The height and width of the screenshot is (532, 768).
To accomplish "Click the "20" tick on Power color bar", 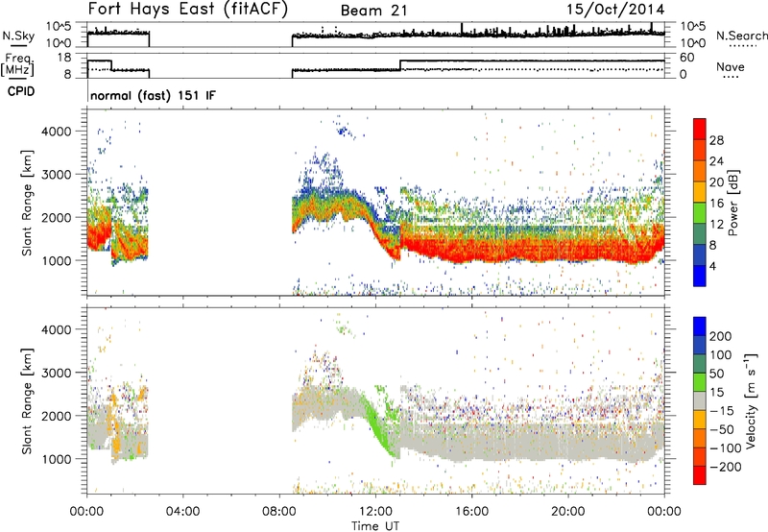I will pos(716,182).
